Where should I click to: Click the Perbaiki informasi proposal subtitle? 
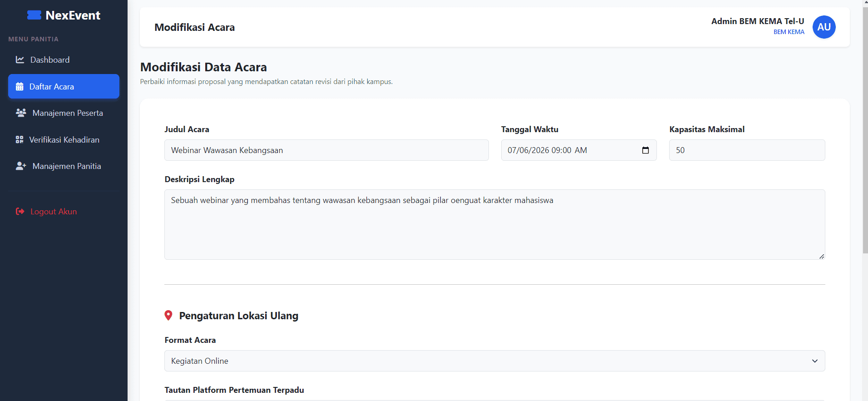pyautogui.click(x=266, y=82)
